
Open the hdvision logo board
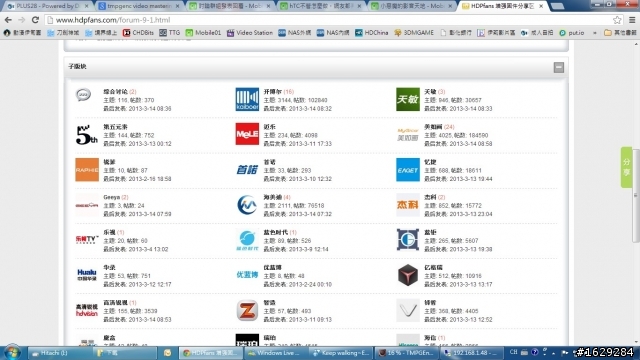click(87, 310)
